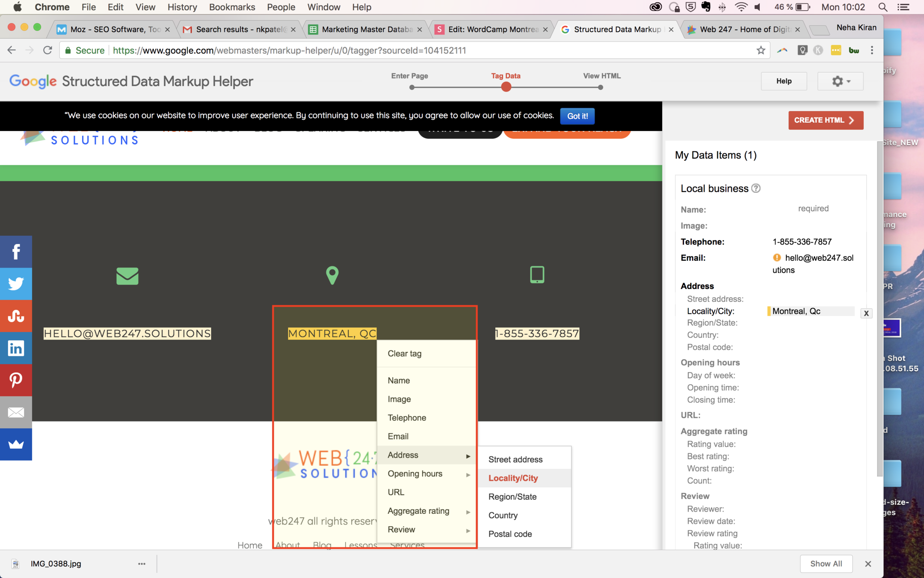Click View HTML progress step dot
Screen dimensions: 924x578
(x=601, y=87)
